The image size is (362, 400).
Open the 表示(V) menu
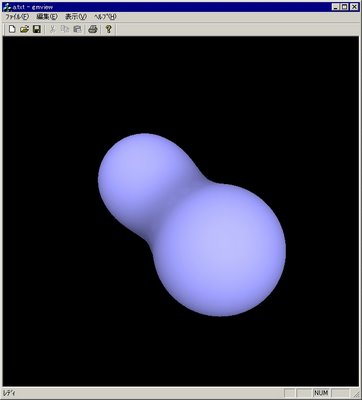[75, 17]
